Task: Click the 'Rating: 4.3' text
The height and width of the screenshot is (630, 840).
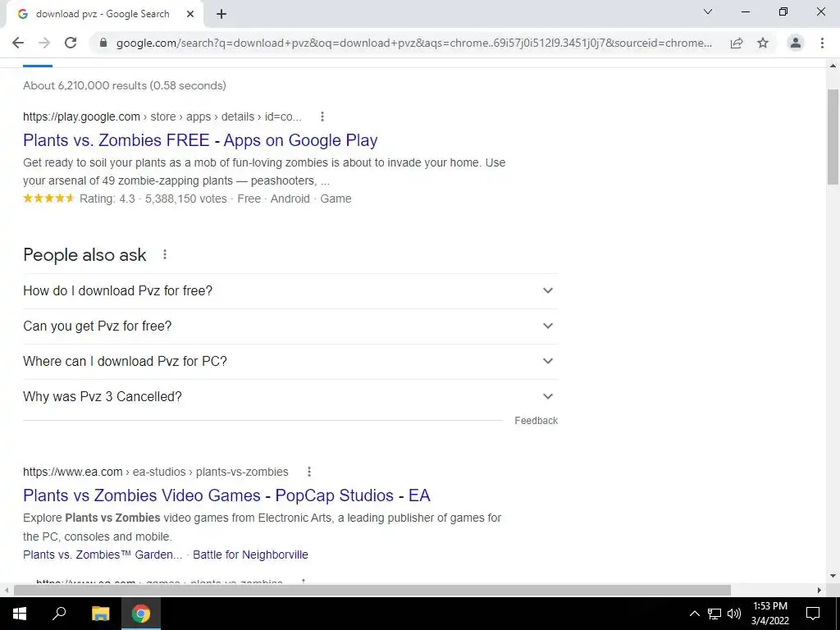Action: tap(107, 199)
